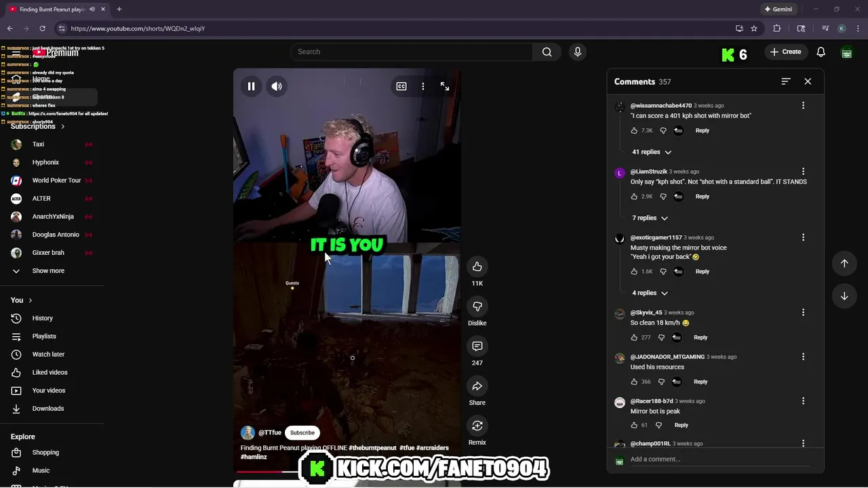Screen dimensions: 868x488
Task: Like the @JADONADOR_MTGAMING comment
Action: point(635,382)
